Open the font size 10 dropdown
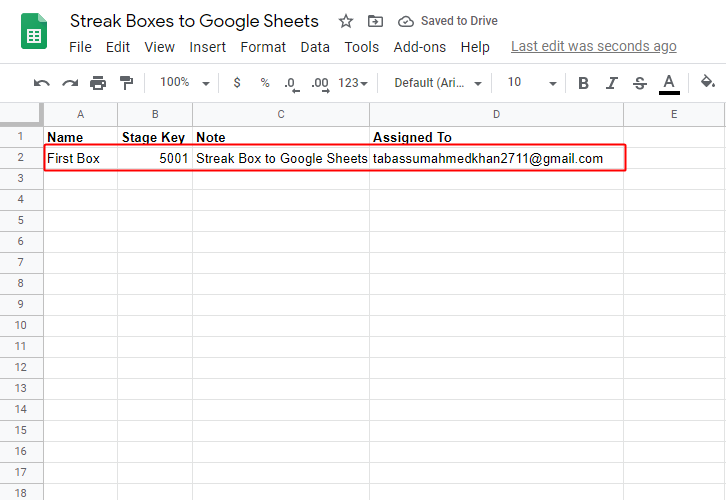The image size is (726, 500). 532,83
